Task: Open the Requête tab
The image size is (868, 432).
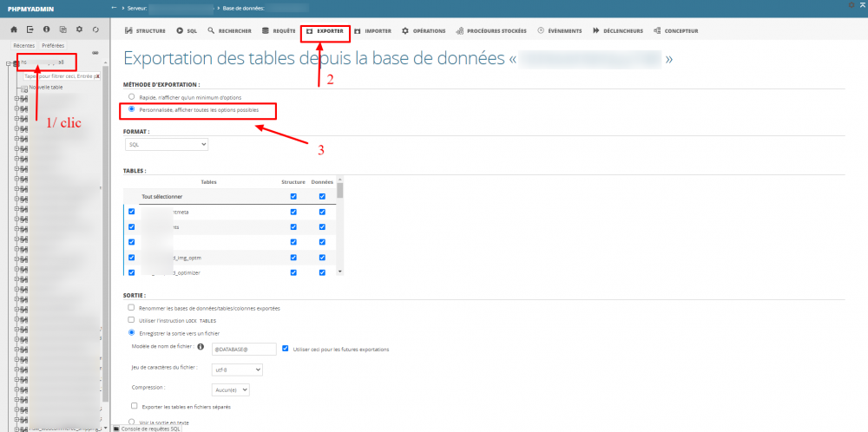Action: (279, 31)
